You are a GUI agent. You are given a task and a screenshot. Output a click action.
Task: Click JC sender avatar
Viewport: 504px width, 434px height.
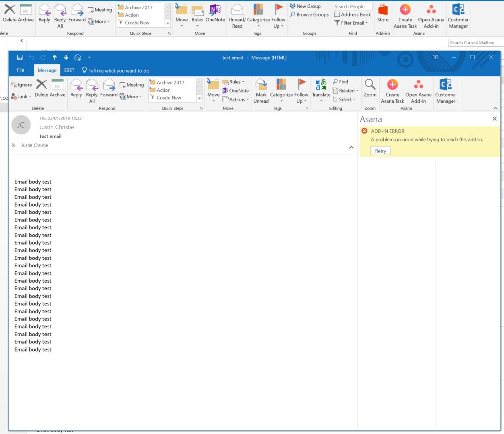point(21,125)
